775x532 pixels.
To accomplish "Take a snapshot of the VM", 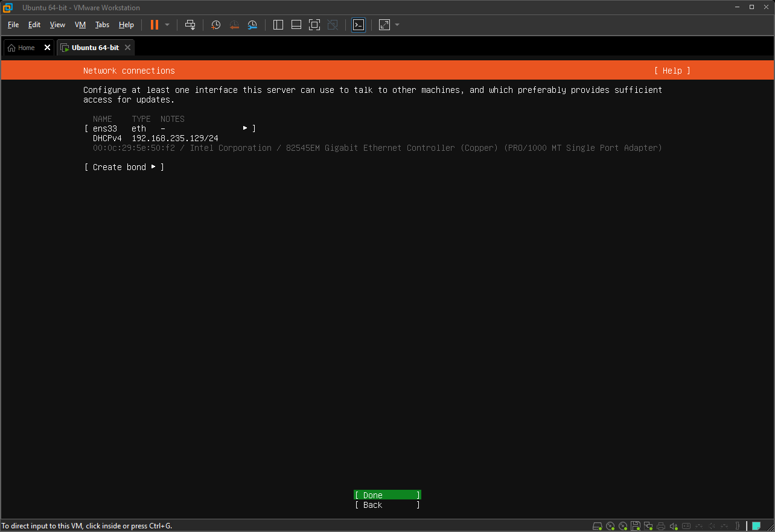I will (x=215, y=25).
